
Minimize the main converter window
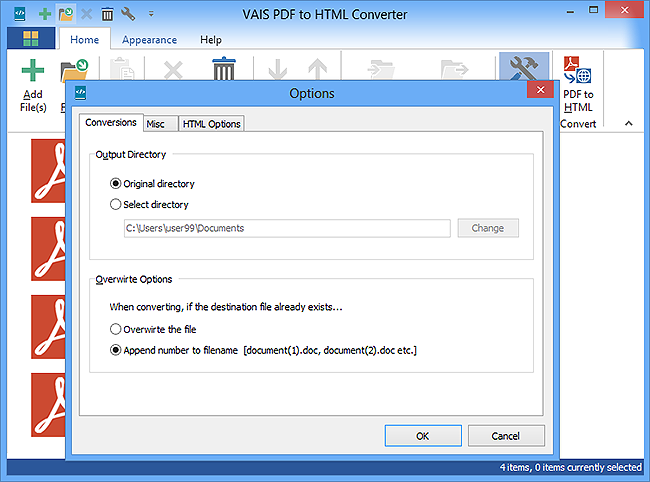coord(570,11)
